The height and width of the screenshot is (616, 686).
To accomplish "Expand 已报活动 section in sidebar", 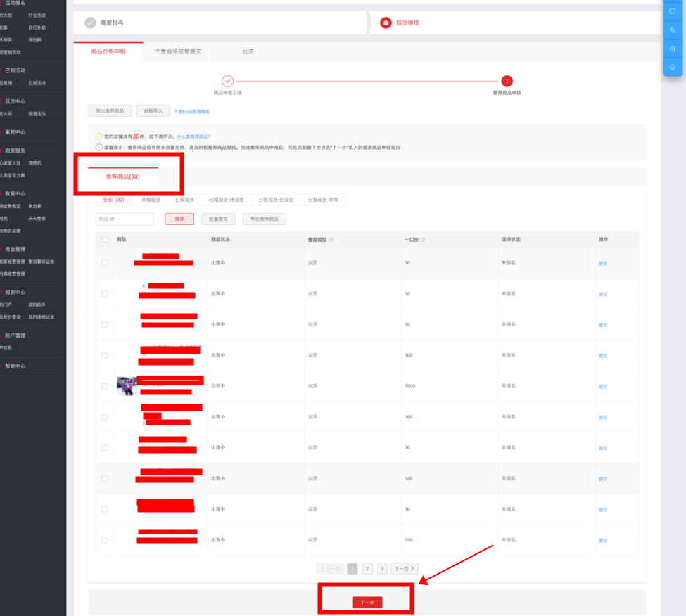I will pyautogui.click(x=15, y=70).
